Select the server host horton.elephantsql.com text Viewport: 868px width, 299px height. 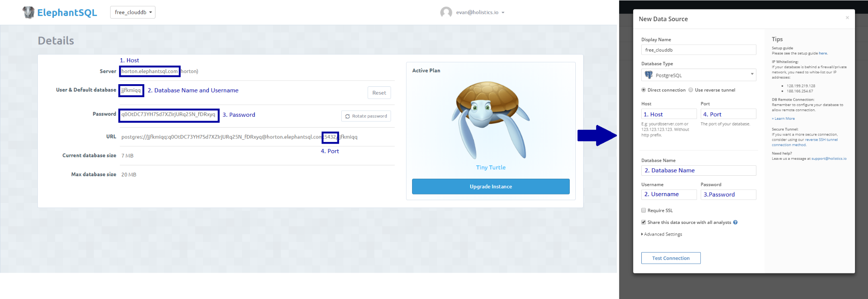(x=149, y=71)
